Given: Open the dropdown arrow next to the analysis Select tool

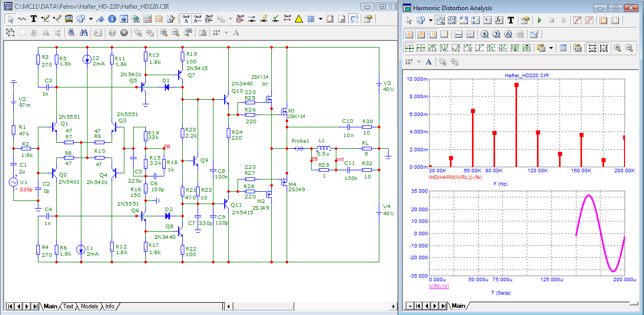Looking at the screenshot, I should click(431, 20).
